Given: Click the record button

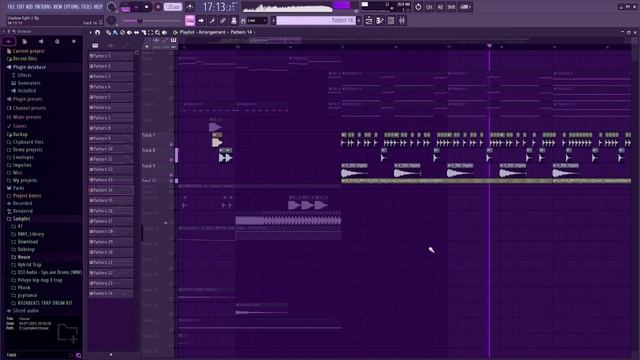Looking at the screenshot, I should [158, 7].
